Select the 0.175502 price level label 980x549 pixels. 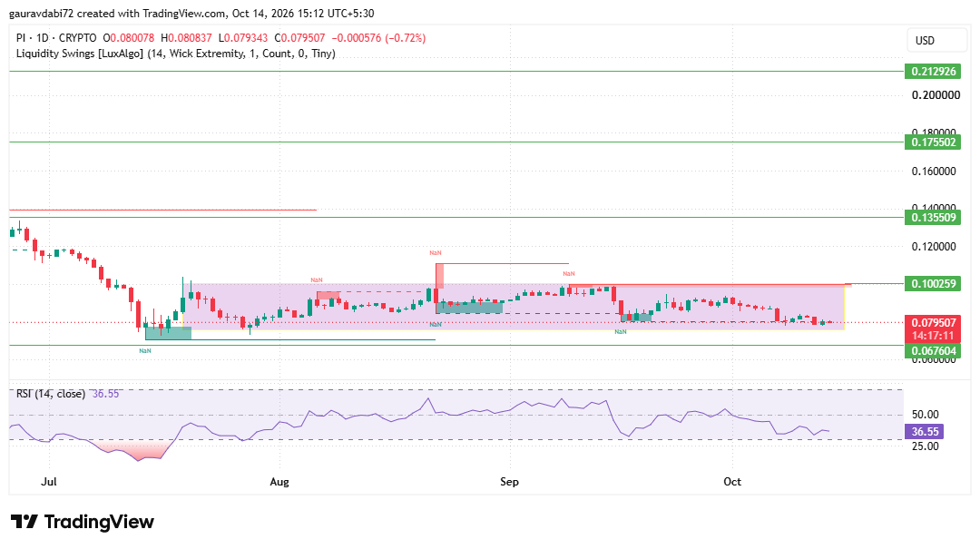(933, 142)
